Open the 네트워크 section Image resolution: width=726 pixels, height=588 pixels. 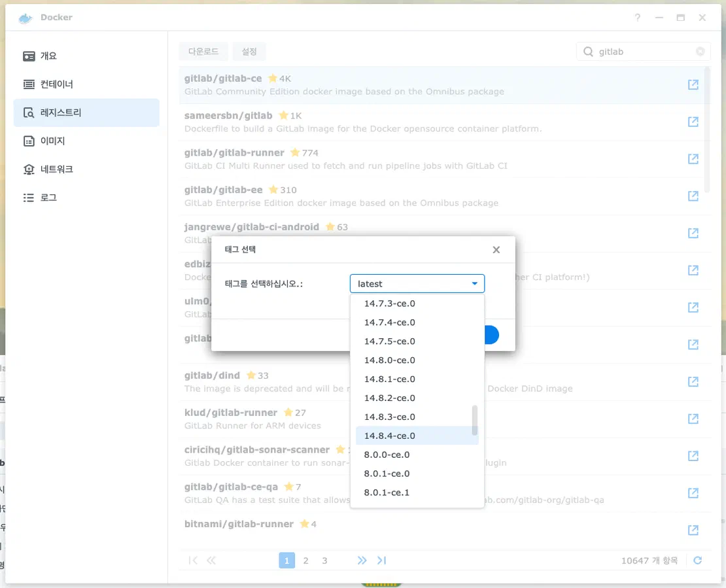tap(86, 169)
